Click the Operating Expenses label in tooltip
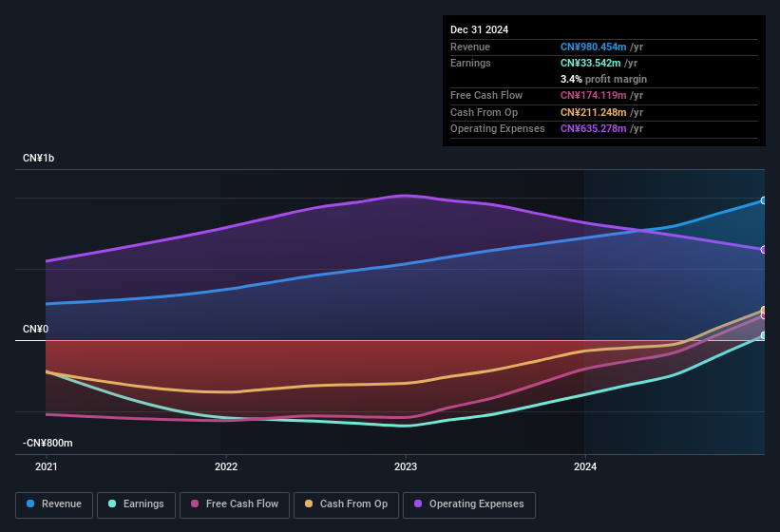This screenshot has height=532, width=780. [x=497, y=129]
